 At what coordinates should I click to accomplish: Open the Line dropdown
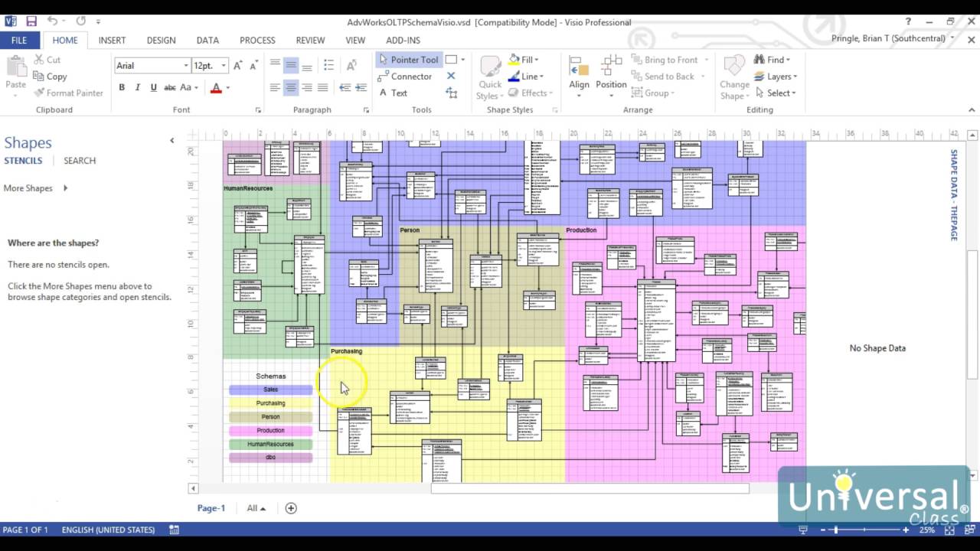[525, 77]
